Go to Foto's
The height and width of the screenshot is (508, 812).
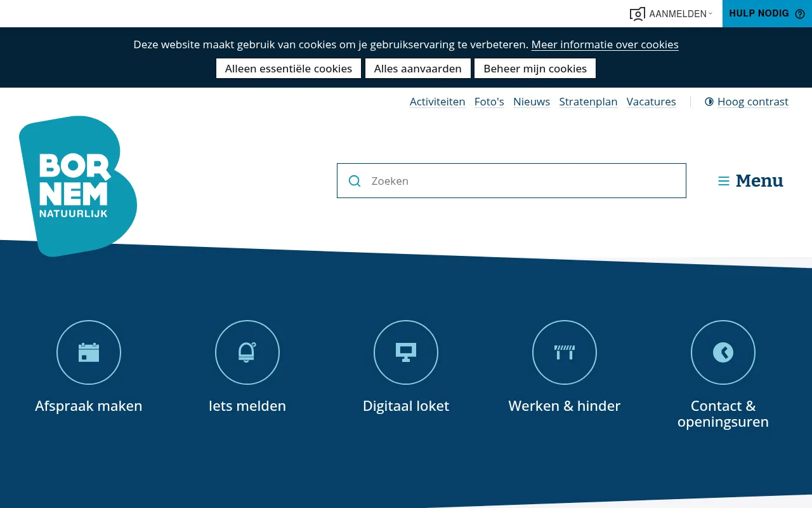tap(489, 102)
